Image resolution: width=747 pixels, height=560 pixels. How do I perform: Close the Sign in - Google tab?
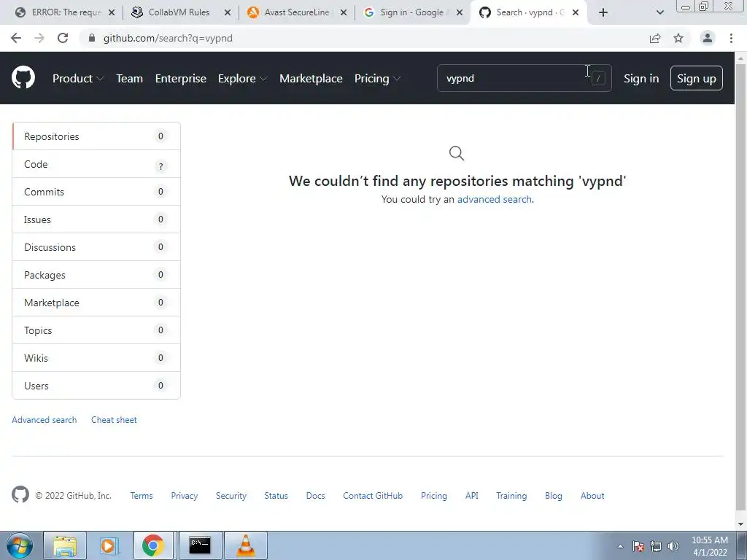(460, 12)
